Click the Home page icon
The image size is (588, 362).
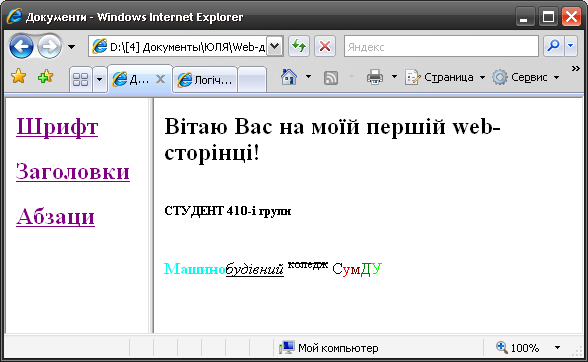[x=289, y=77]
